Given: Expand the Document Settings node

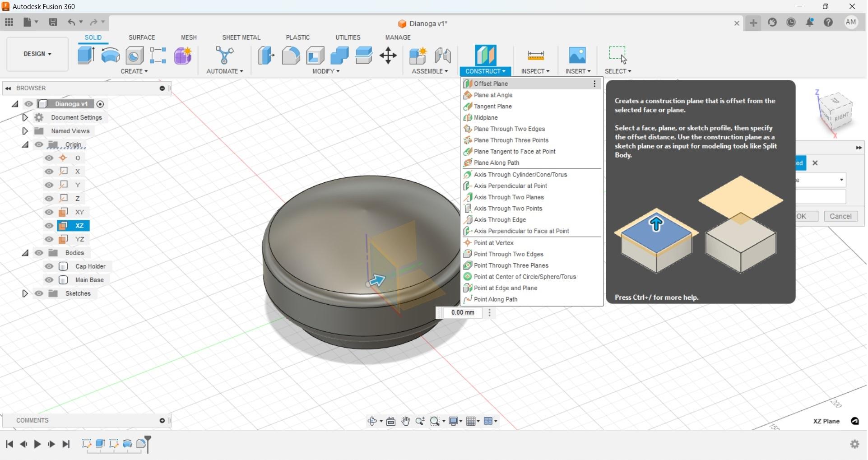Looking at the screenshot, I should click(25, 117).
